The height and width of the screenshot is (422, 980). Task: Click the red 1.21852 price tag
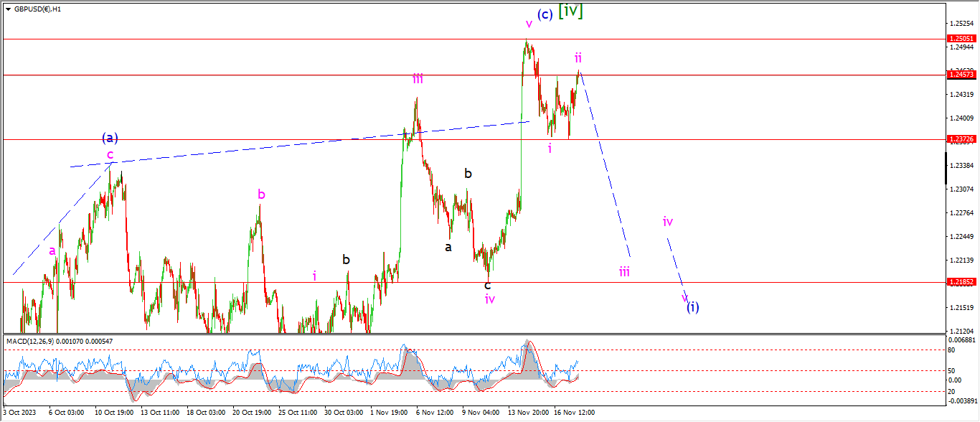(961, 282)
